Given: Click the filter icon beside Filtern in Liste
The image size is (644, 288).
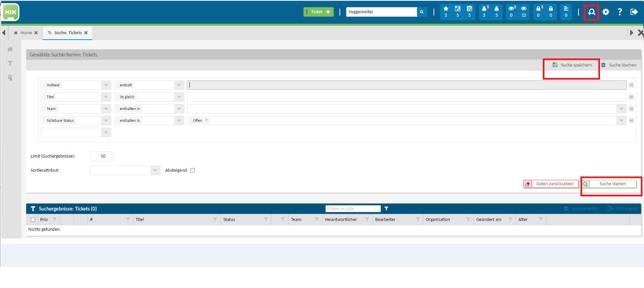Looking at the screenshot, I should point(386,209).
